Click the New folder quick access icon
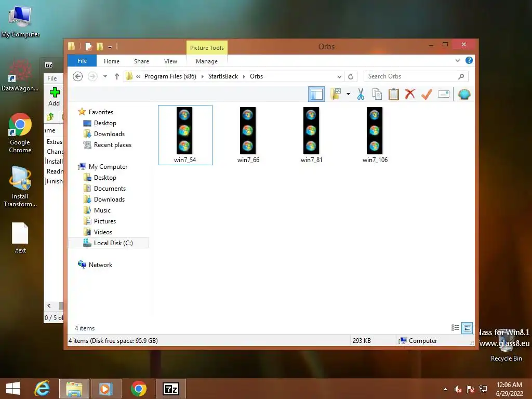Viewport: 532px width, 399px height. point(100,46)
